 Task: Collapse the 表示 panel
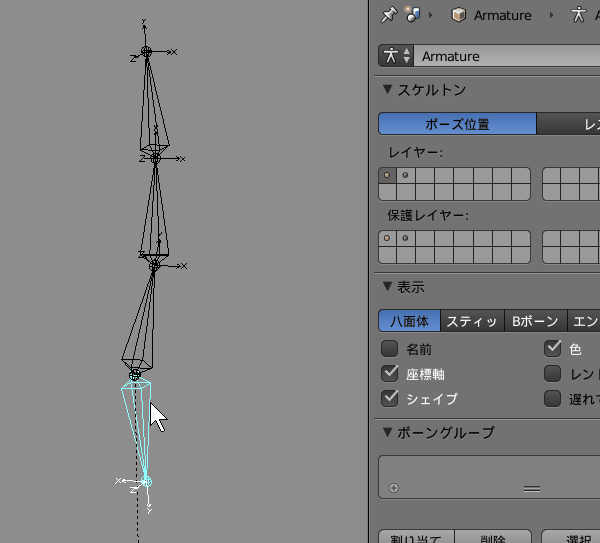click(x=387, y=286)
